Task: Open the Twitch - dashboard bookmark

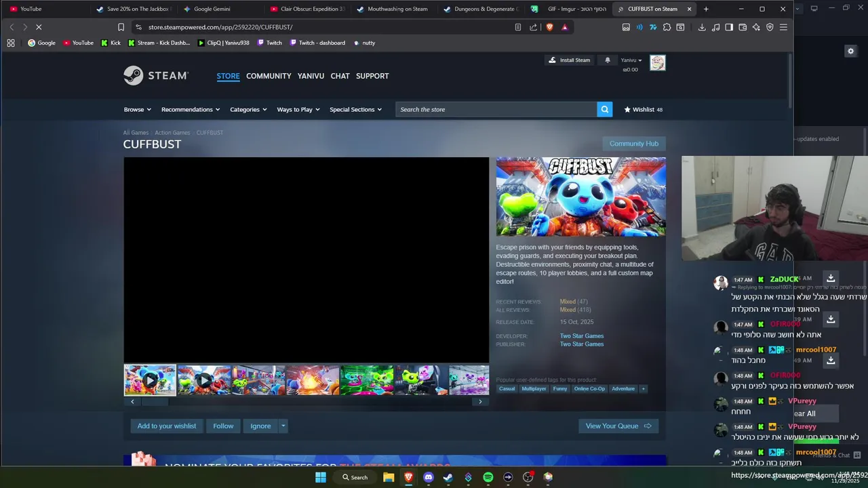Action: tap(317, 43)
